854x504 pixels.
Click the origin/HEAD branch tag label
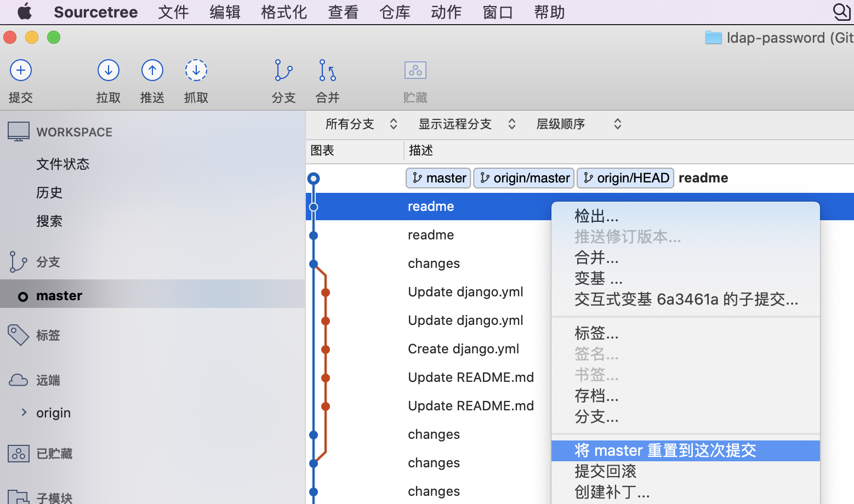[x=625, y=178]
